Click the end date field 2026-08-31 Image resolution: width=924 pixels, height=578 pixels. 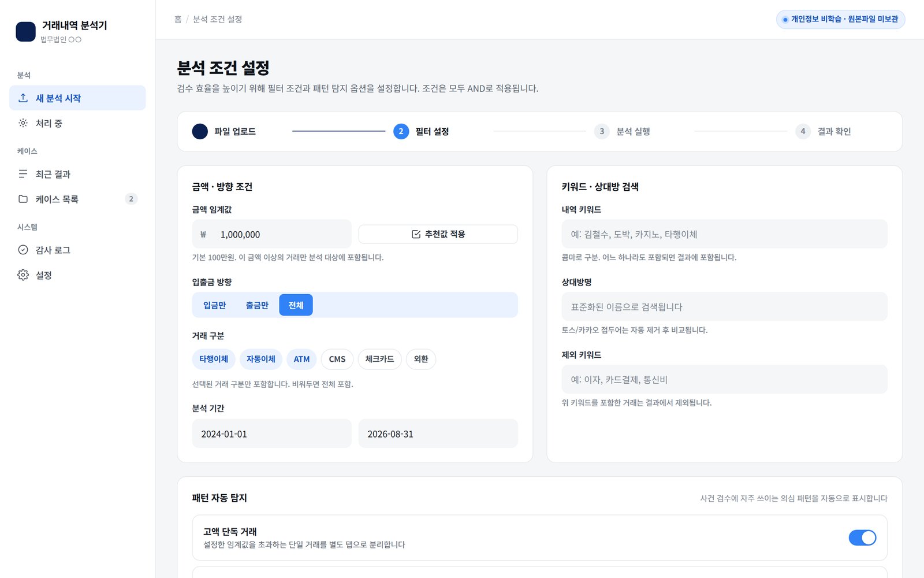438,433
